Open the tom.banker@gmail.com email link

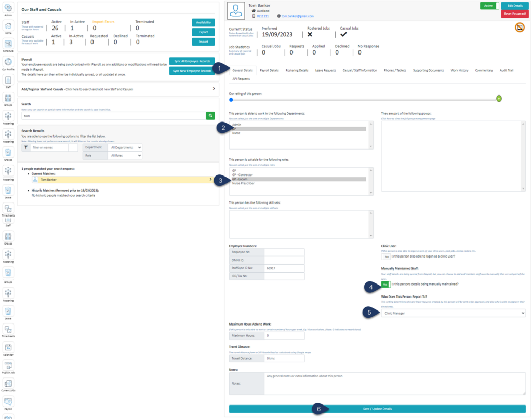click(x=297, y=16)
